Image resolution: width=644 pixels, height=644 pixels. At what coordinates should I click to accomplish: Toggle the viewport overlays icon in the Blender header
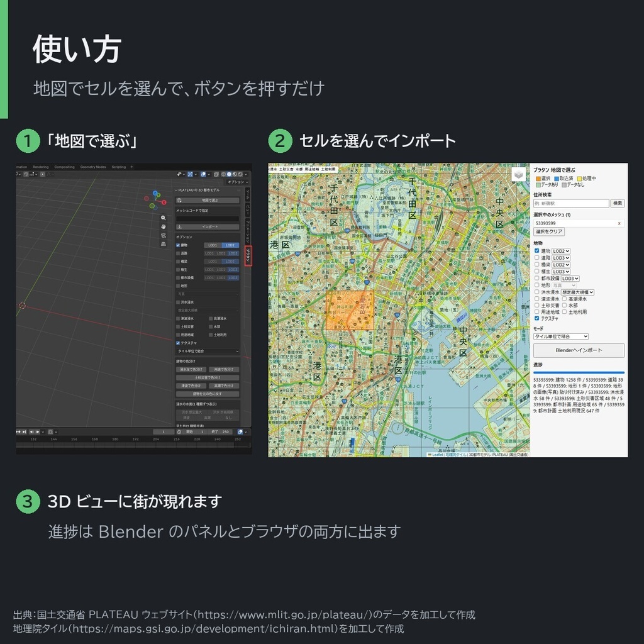click(x=203, y=174)
